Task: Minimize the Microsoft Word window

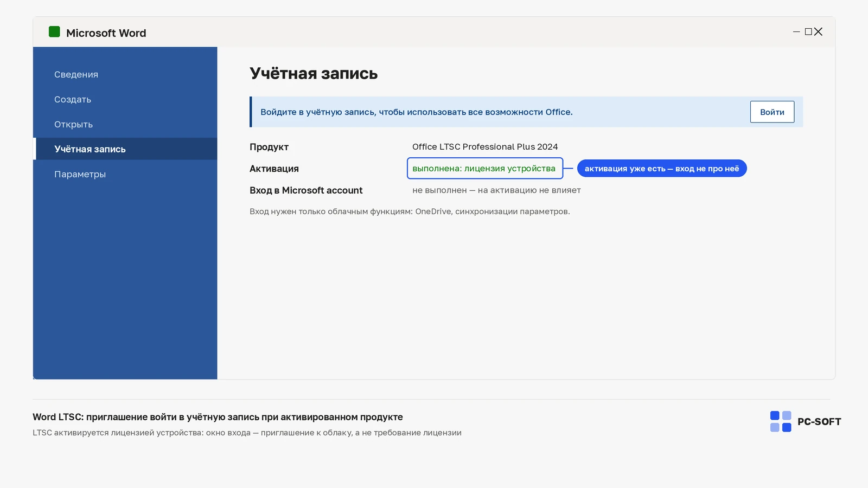Action: [x=796, y=32]
